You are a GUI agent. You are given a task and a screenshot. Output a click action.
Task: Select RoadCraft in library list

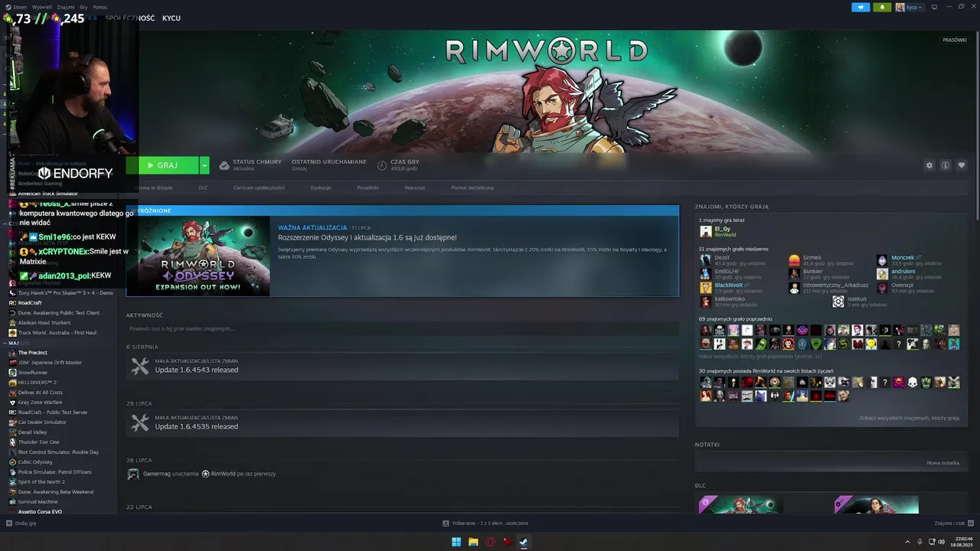pyautogui.click(x=29, y=303)
